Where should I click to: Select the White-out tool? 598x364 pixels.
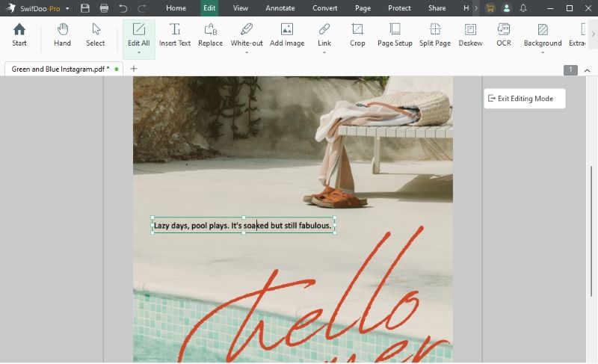point(247,34)
